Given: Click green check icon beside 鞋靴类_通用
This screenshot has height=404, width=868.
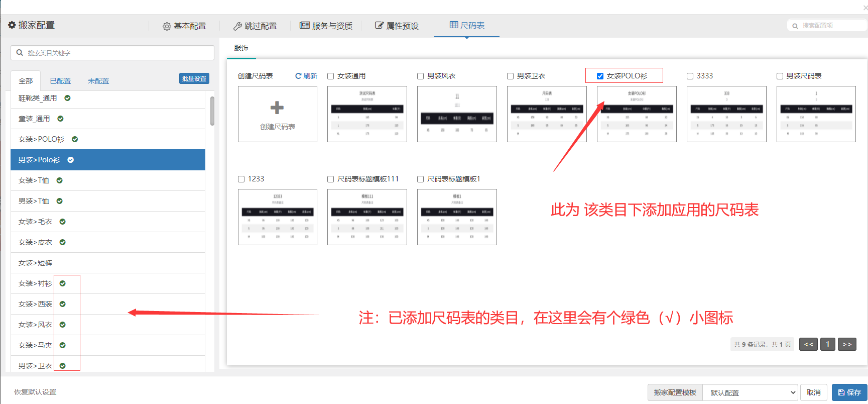Looking at the screenshot, I should click(67, 98).
